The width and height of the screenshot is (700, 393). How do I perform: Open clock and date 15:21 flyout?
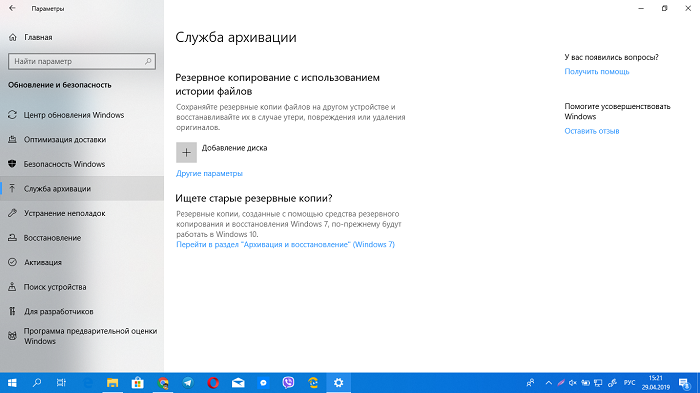[x=656, y=383]
